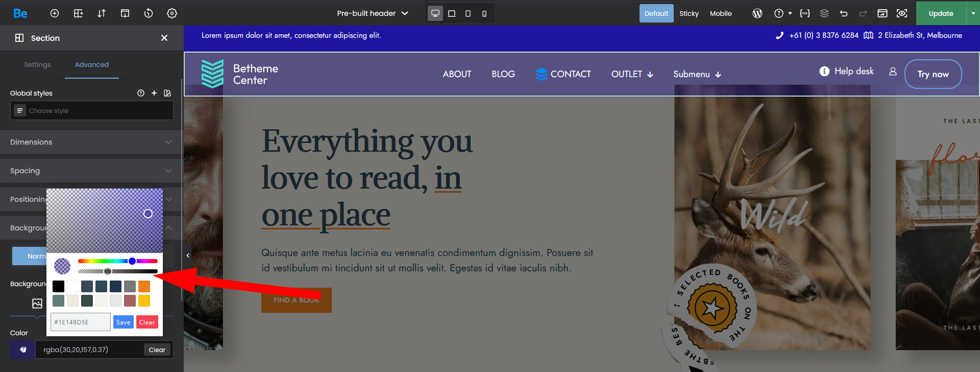
Task: Open the navigator layers icon
Action: [x=824, y=13]
